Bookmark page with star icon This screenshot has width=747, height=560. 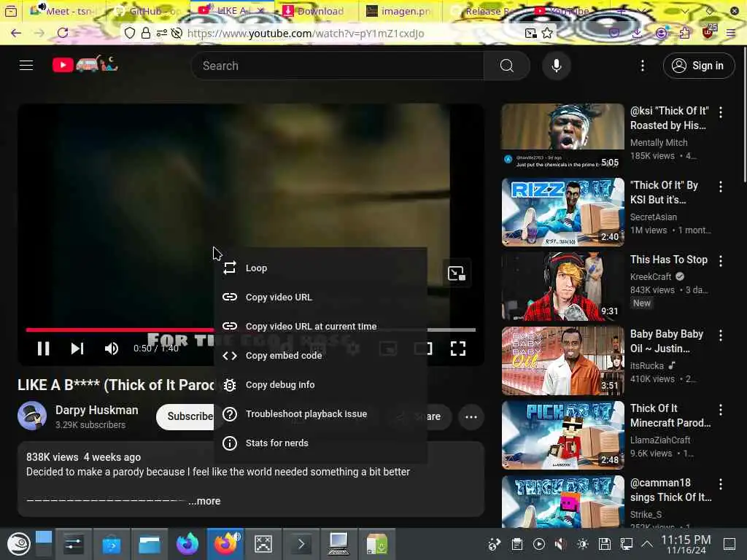547,33
